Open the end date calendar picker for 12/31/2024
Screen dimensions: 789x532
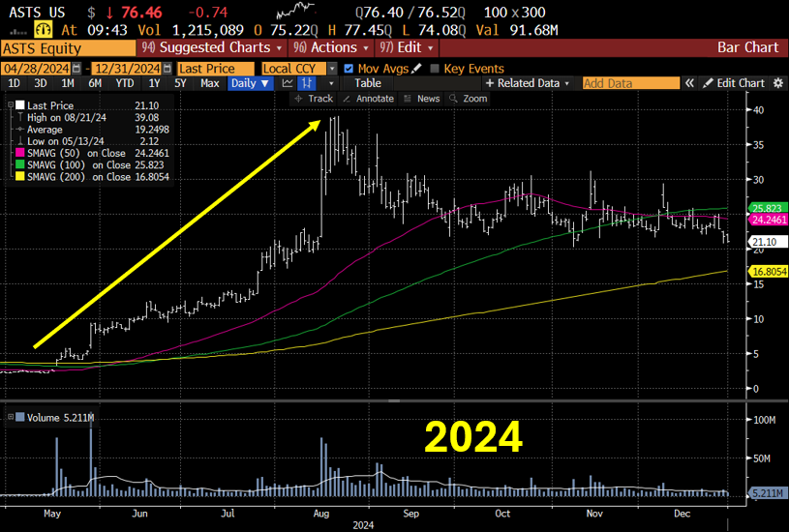click(167, 69)
